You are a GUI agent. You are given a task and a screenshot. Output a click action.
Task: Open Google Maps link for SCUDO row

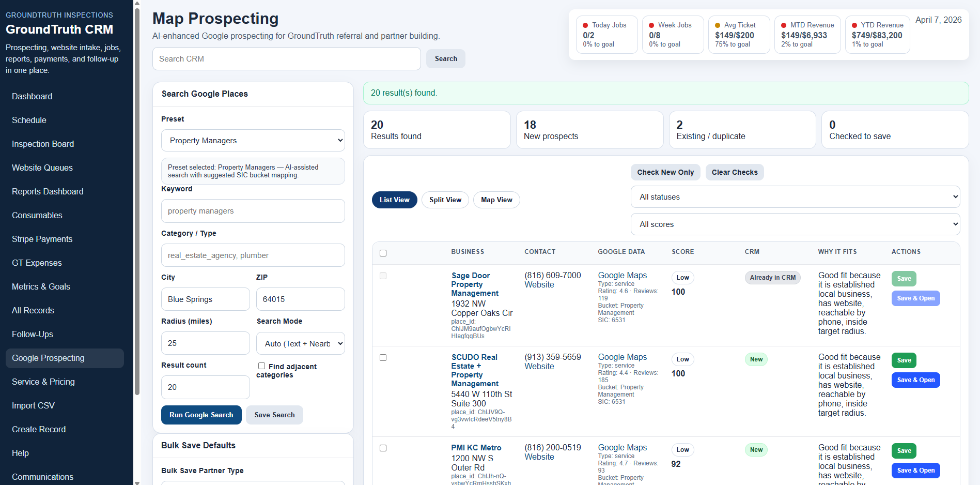point(623,357)
